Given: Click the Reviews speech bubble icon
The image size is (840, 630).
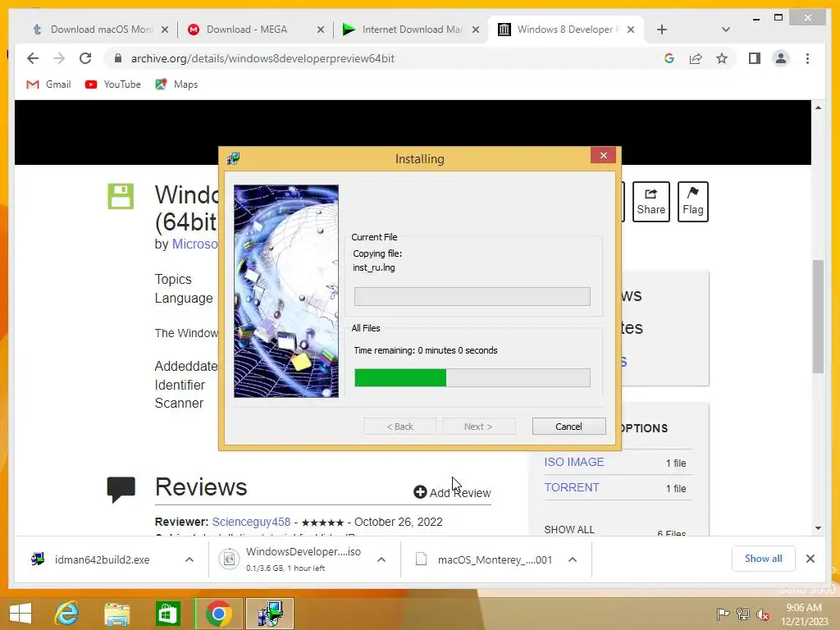Looking at the screenshot, I should 121,489.
